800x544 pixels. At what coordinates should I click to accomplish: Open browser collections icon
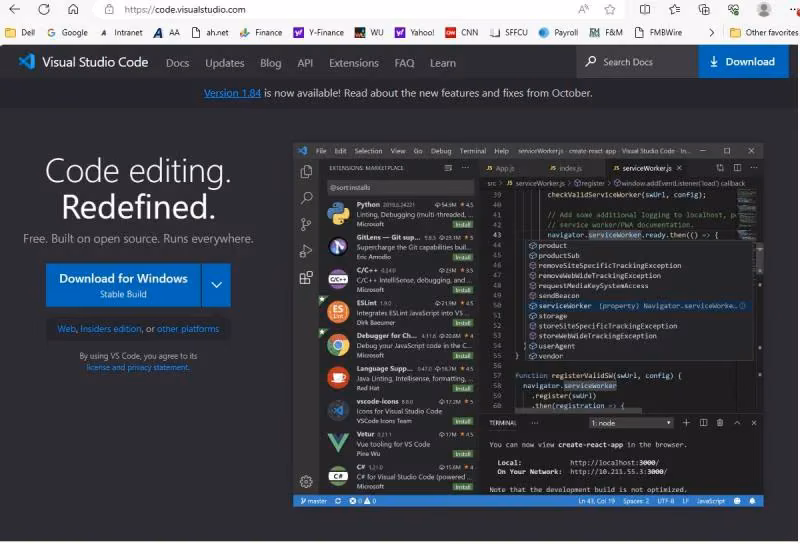(704, 9)
